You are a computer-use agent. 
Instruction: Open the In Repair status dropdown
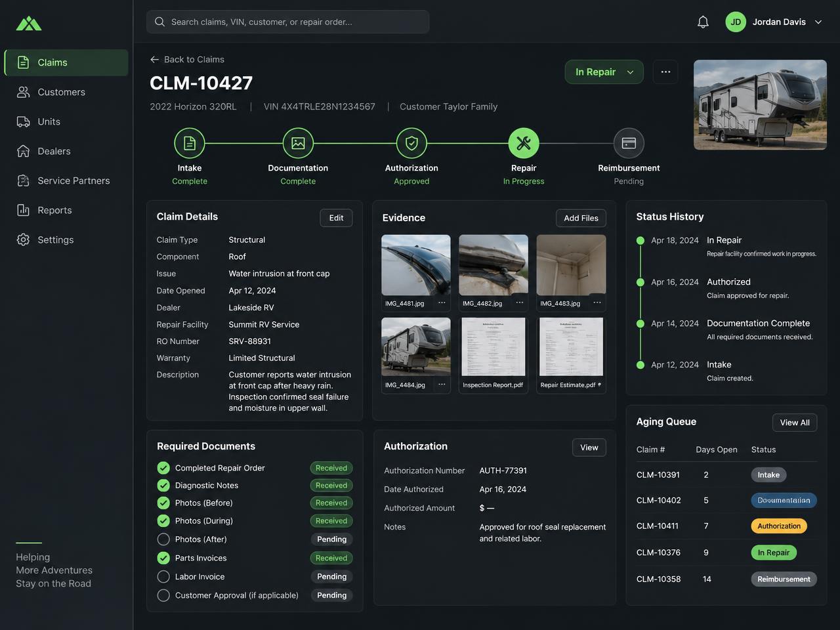[604, 72]
